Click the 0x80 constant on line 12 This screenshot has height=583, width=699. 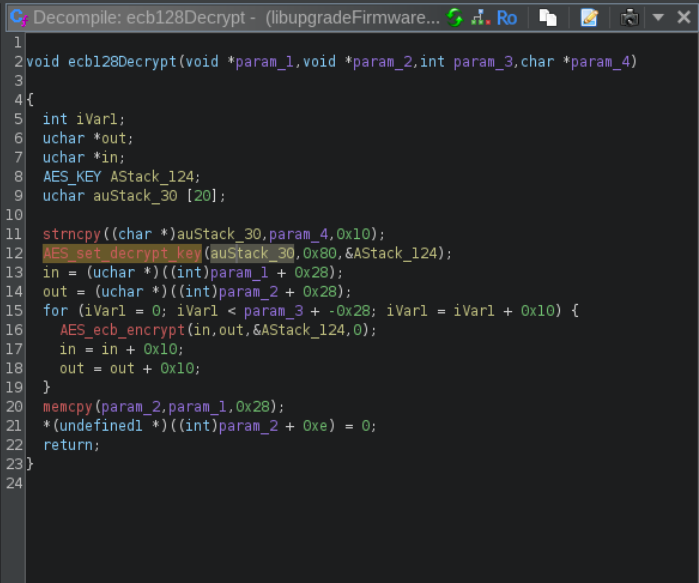(320, 253)
